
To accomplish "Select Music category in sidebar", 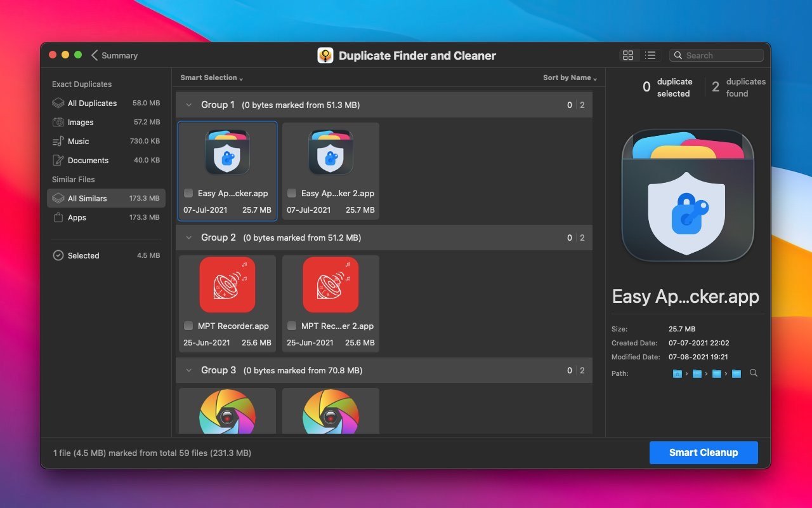I will 78,141.
